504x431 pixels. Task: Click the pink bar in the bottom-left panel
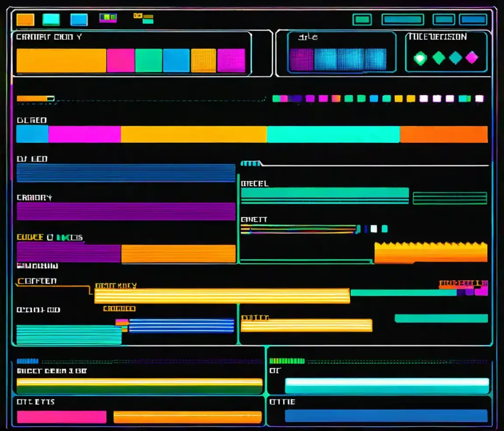pos(62,417)
